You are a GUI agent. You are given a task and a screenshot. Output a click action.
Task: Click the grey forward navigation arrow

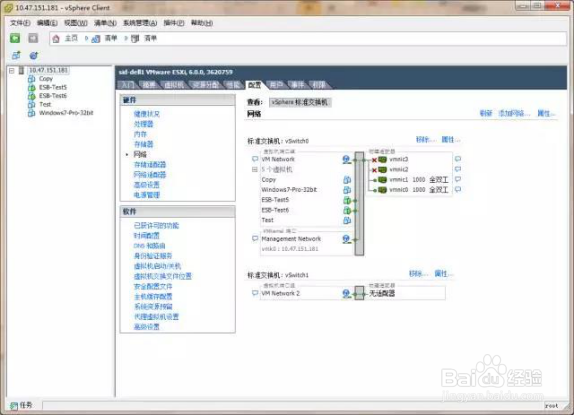click(x=33, y=38)
